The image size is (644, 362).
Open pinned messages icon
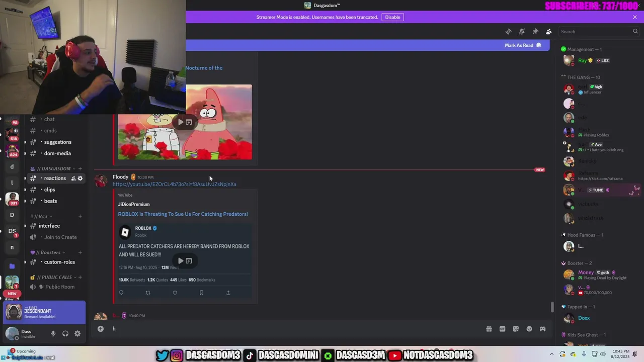click(535, 31)
